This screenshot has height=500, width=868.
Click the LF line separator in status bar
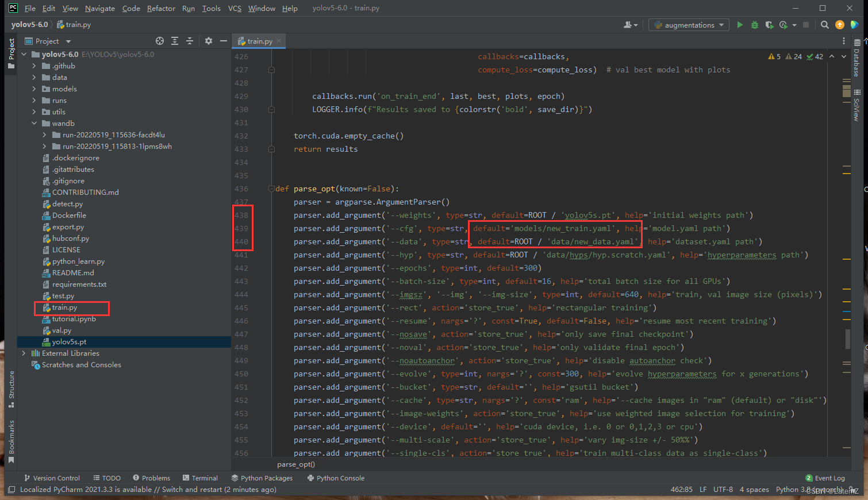click(703, 490)
